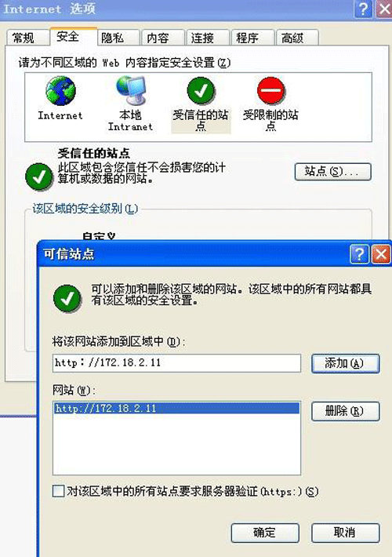Click the 删除(R) button
The height and width of the screenshot is (557, 392).
tap(346, 411)
